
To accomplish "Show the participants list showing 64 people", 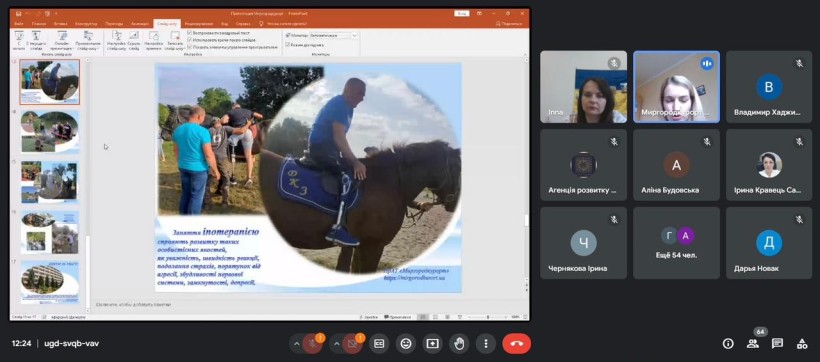I will coord(753,344).
